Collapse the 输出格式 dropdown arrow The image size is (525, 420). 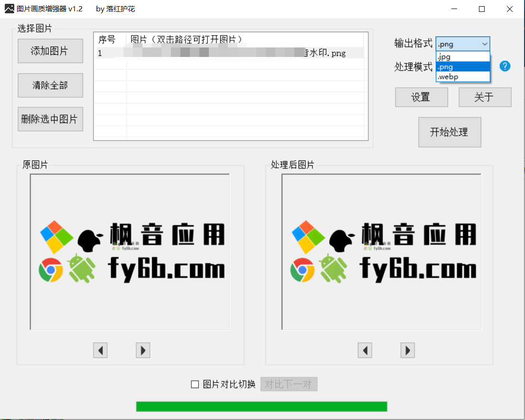coord(485,44)
